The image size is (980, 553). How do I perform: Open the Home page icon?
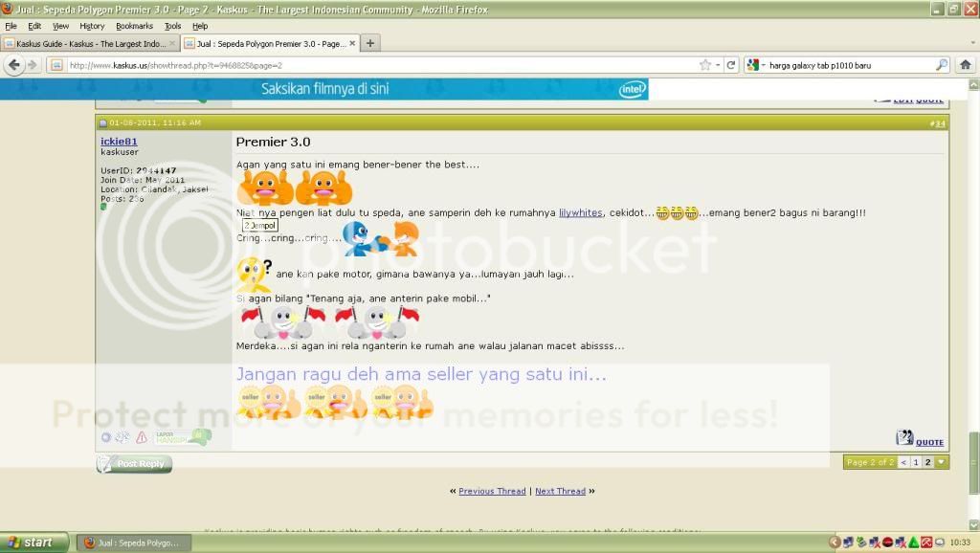pos(965,65)
